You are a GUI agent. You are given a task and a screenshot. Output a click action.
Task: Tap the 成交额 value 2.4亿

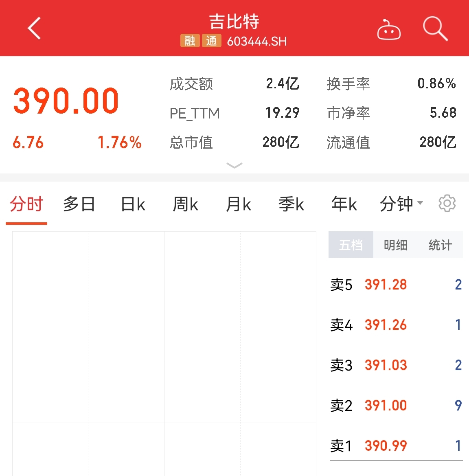click(282, 83)
